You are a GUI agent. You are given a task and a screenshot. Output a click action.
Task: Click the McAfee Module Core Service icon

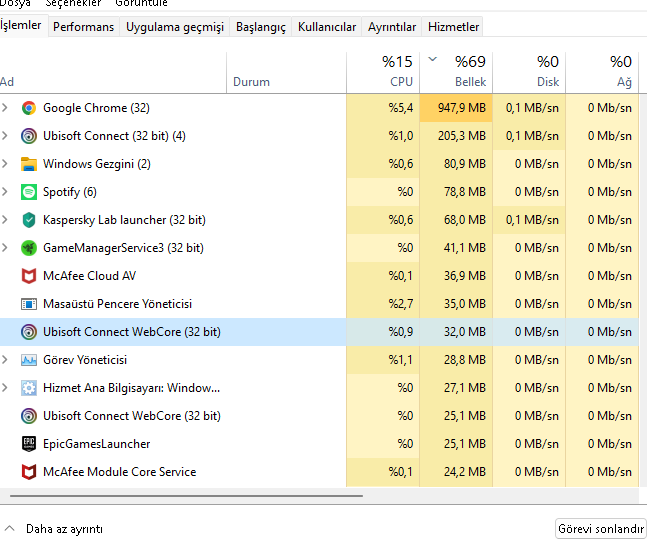point(29,472)
